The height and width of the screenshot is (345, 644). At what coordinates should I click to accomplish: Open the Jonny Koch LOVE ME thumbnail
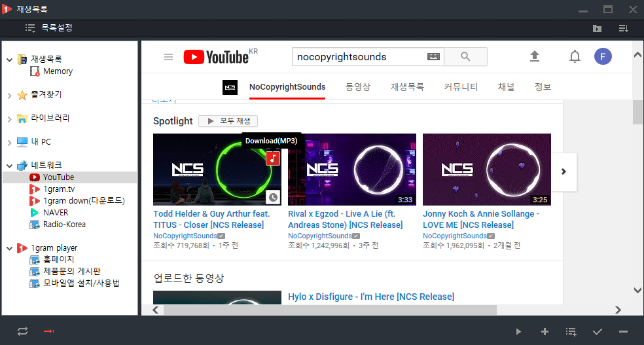(487, 170)
